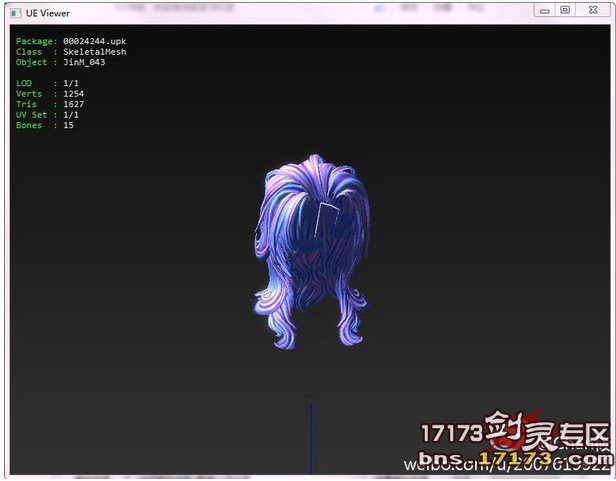Click the Verts label
Viewport: 616px width, 481px height.
tap(29, 94)
